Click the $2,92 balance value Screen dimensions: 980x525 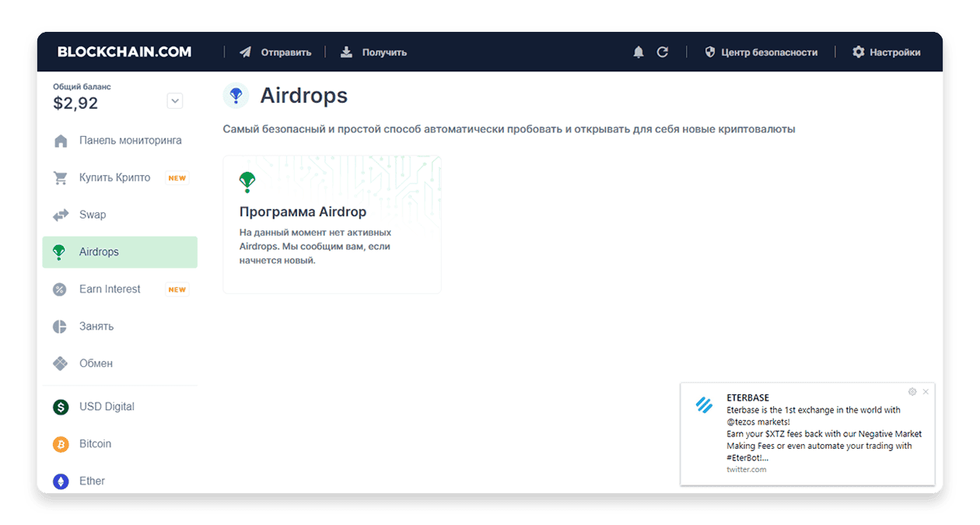tap(75, 103)
